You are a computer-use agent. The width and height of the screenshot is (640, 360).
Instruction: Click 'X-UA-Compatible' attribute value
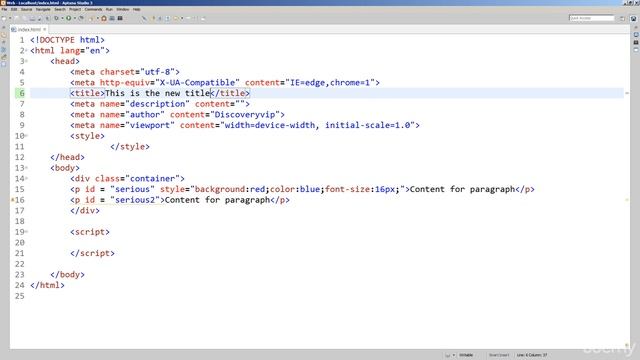(x=197, y=82)
